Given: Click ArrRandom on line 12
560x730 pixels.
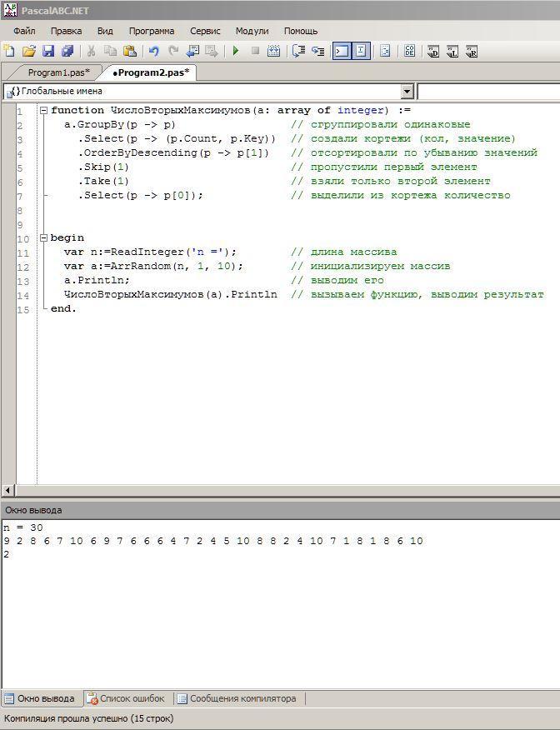Looking at the screenshot, I should click(x=141, y=267).
